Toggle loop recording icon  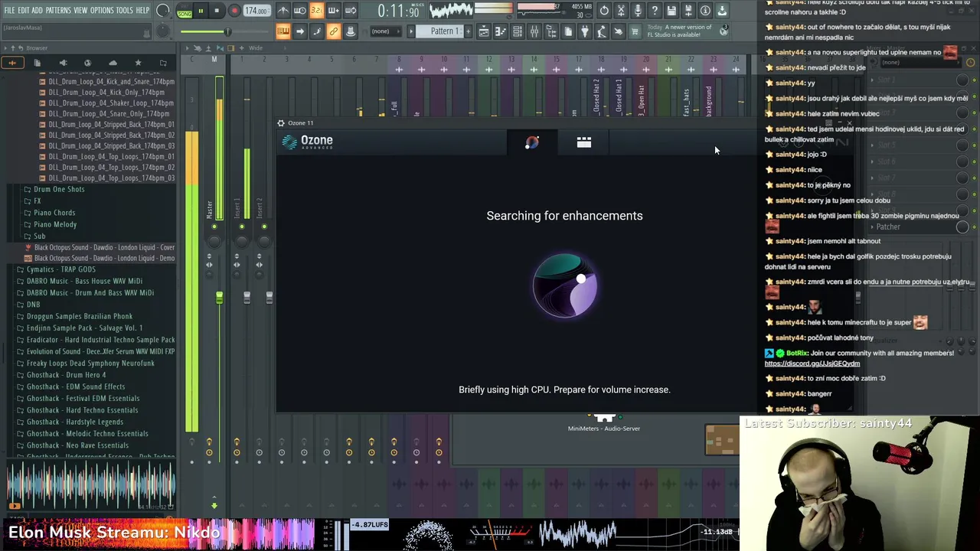(351, 11)
